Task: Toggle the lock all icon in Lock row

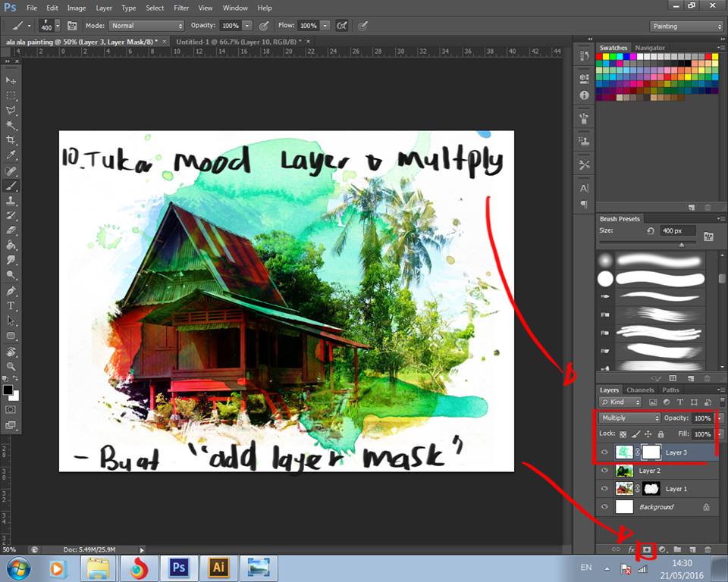Action: click(x=661, y=434)
